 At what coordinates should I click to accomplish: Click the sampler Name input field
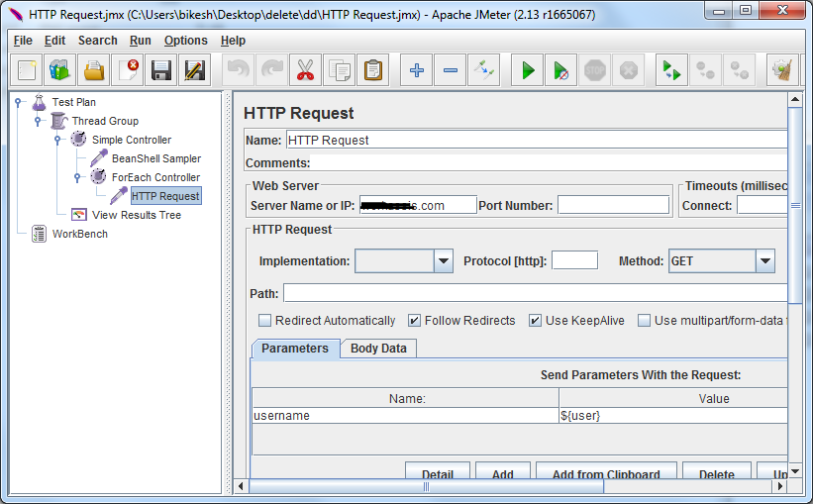click(537, 140)
